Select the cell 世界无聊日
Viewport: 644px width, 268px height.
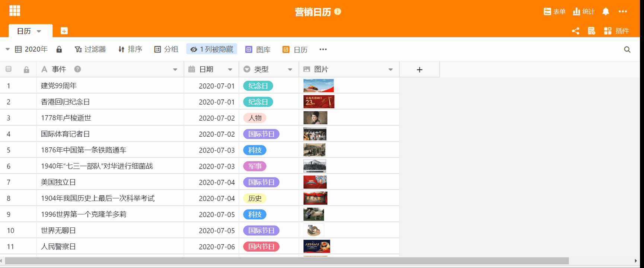click(110, 230)
